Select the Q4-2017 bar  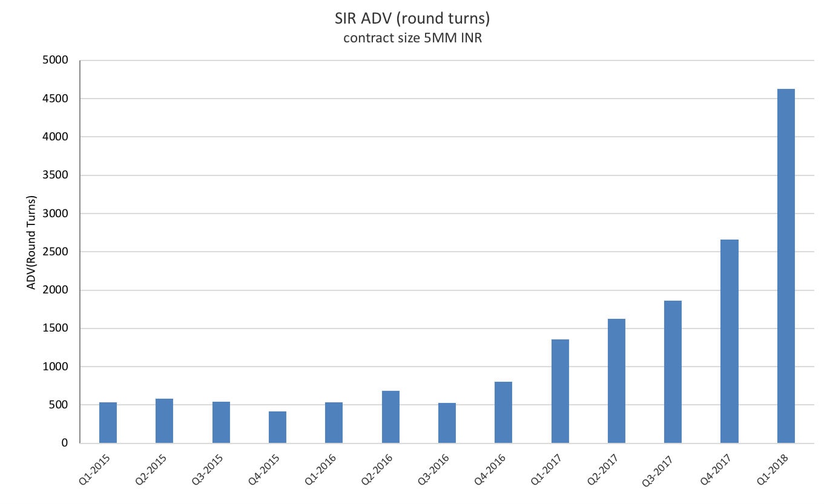729,341
